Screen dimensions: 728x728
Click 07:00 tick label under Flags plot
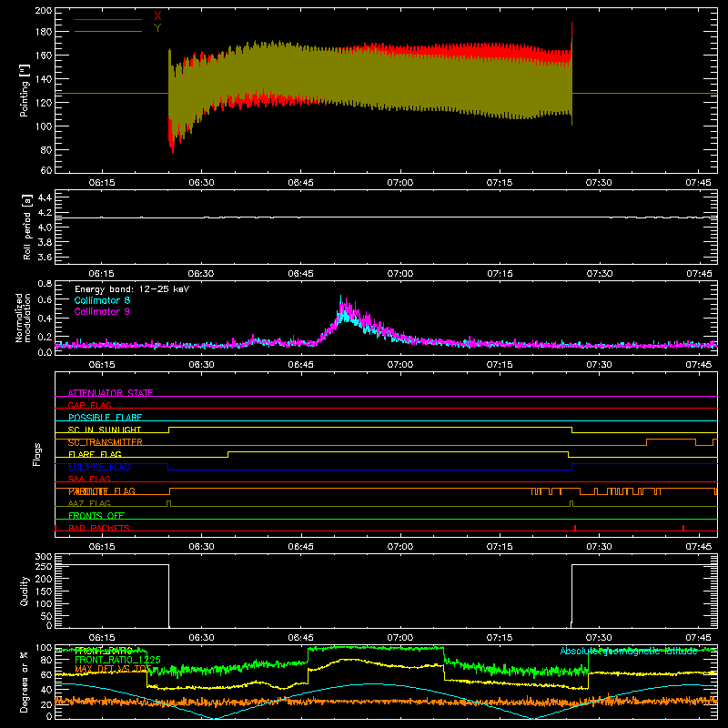pyautogui.click(x=400, y=547)
